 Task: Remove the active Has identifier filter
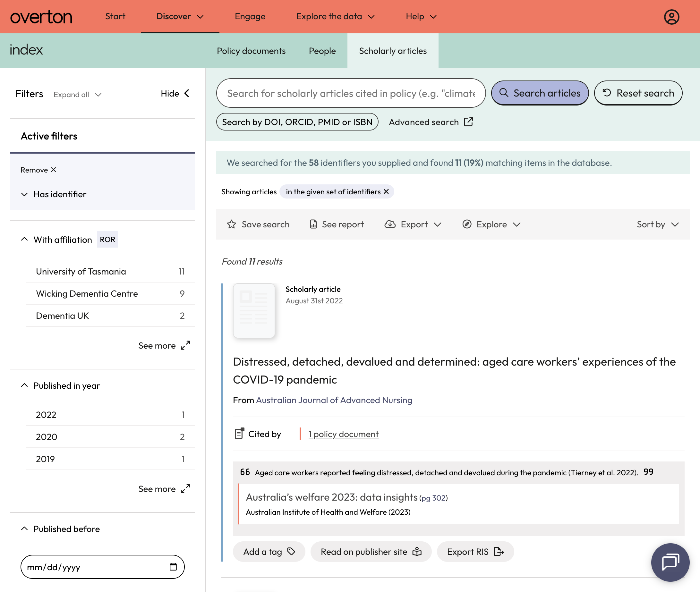pyautogui.click(x=38, y=170)
